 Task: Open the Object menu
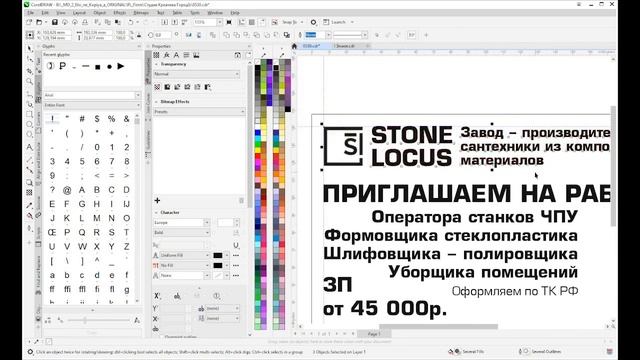point(100,13)
